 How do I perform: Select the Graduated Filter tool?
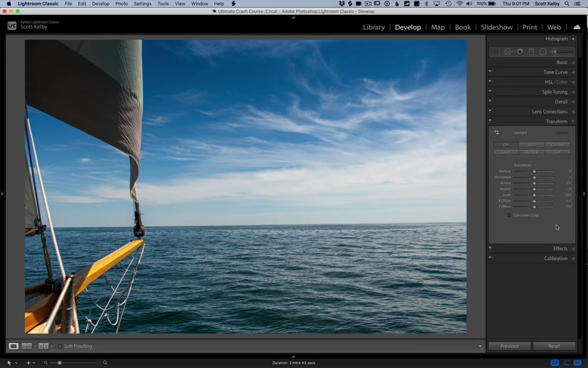pos(532,52)
